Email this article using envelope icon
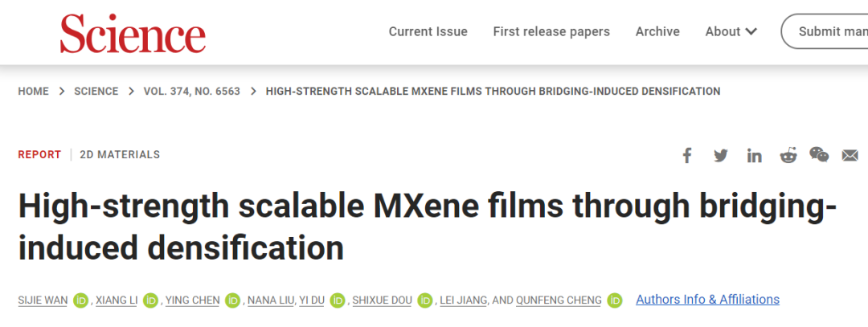 point(850,156)
